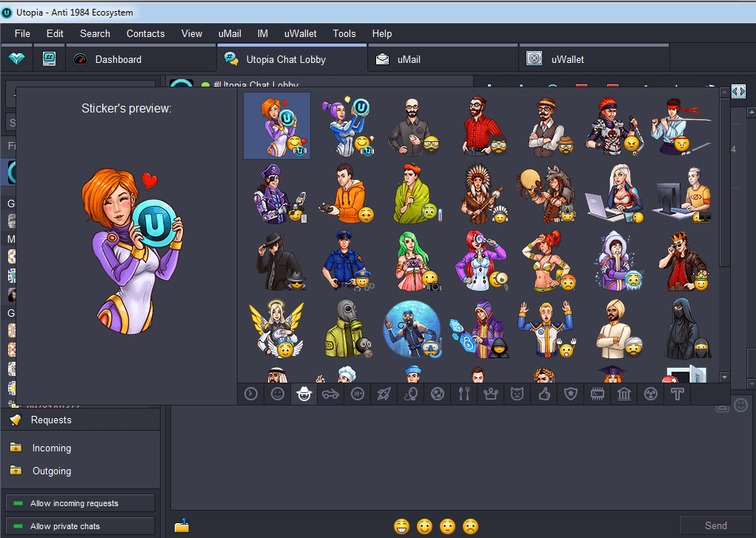Pick the golden-winged angel sticker
This screenshot has width=756, height=538.
point(277,329)
